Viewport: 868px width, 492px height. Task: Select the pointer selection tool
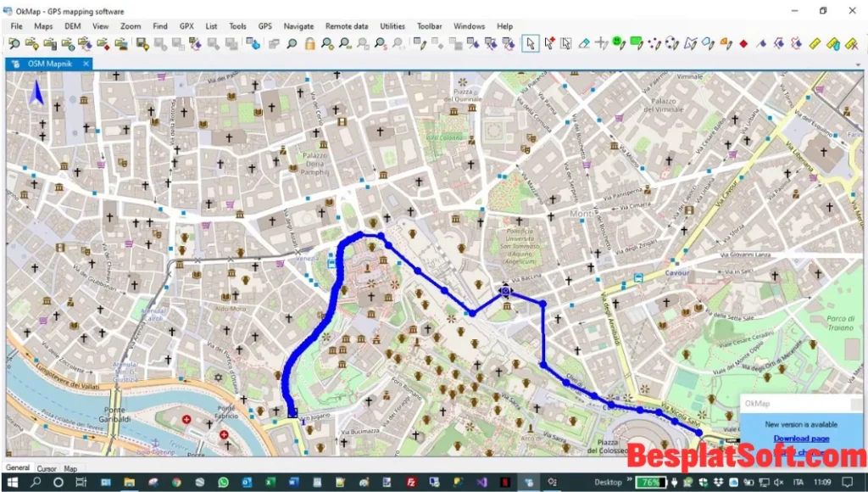coord(531,43)
